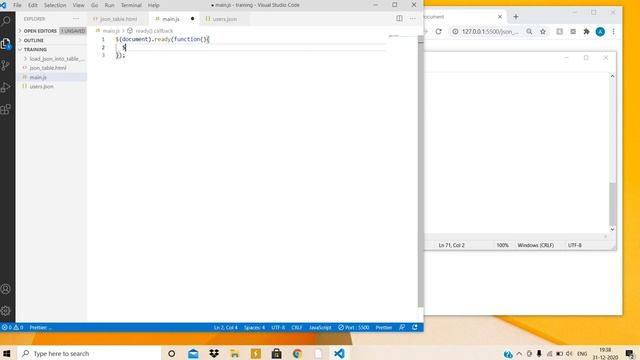Click the zoom magnifier icon in Chrome address bar
Screen dimensions: 640x360
(x=529, y=31)
